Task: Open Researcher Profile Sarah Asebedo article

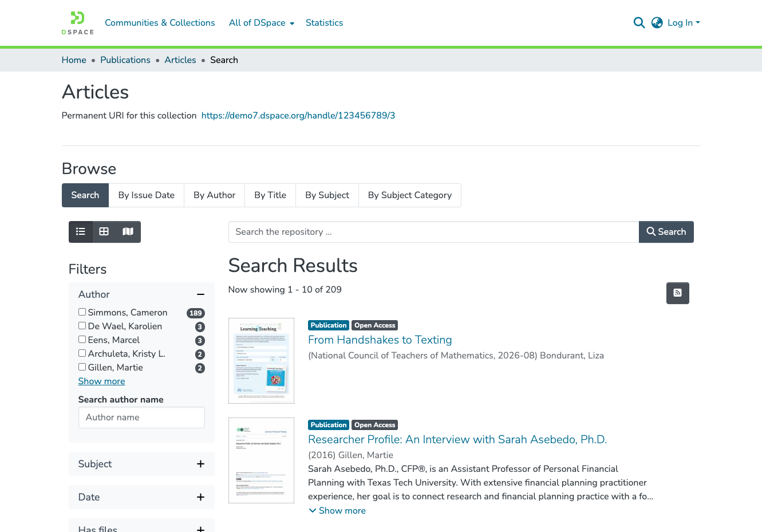Action: pos(457,440)
